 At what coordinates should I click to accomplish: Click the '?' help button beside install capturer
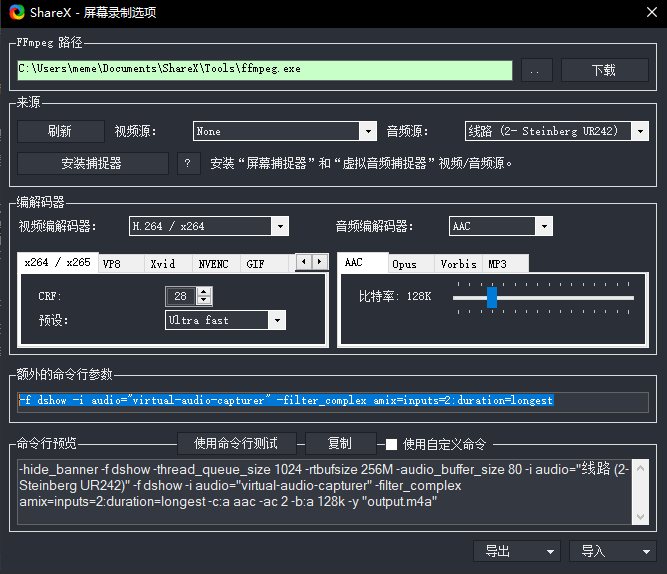point(188,163)
